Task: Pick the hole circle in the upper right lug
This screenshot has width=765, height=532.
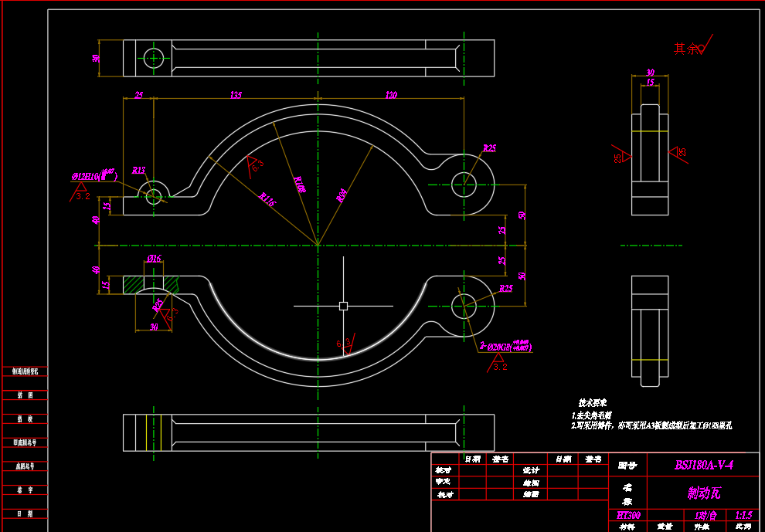Action: pos(464,185)
